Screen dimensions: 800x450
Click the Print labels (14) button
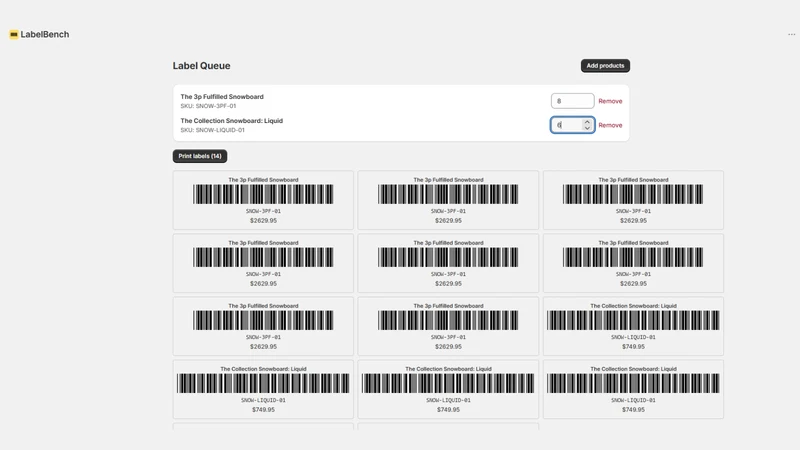[200, 156]
